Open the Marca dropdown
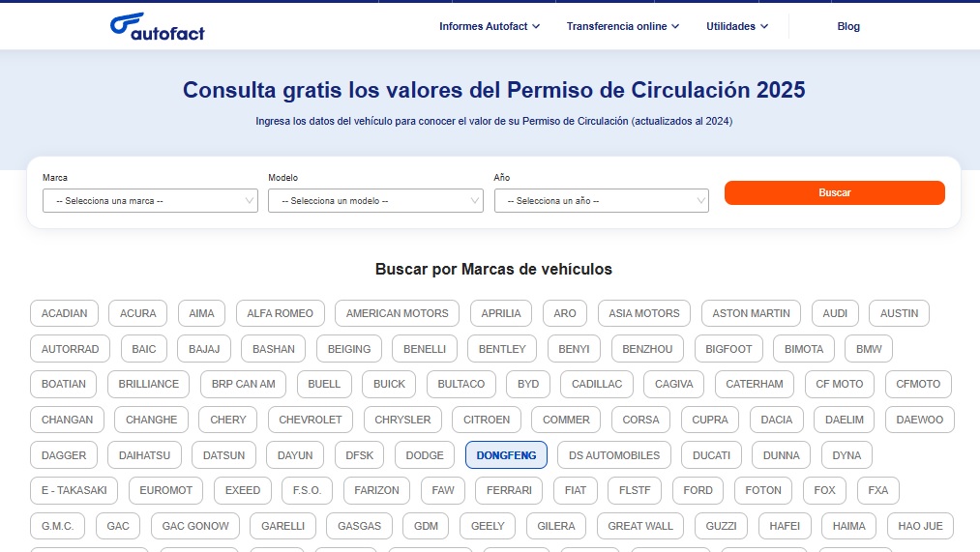Image resolution: width=980 pixels, height=552 pixels. 150,200
